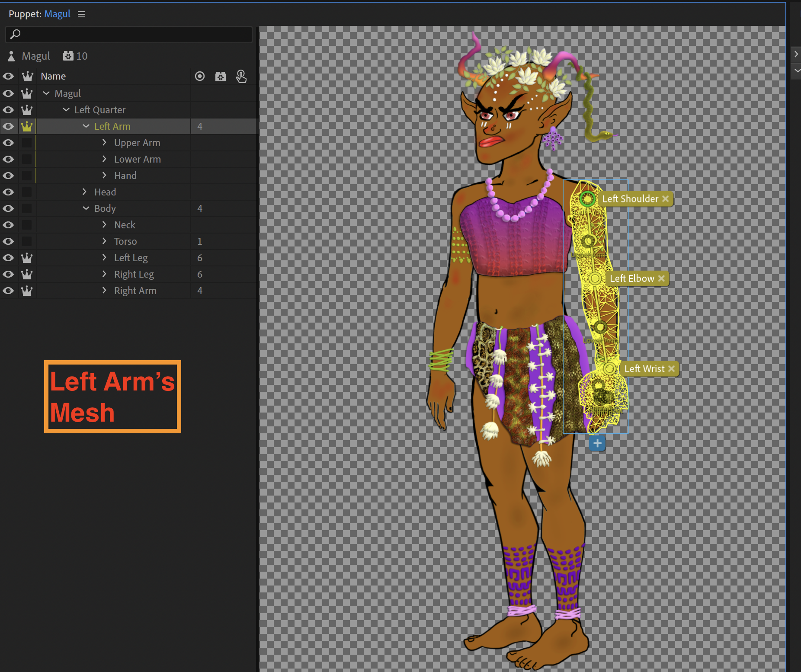Click the blue Magul link in the Puppet header

pos(57,13)
